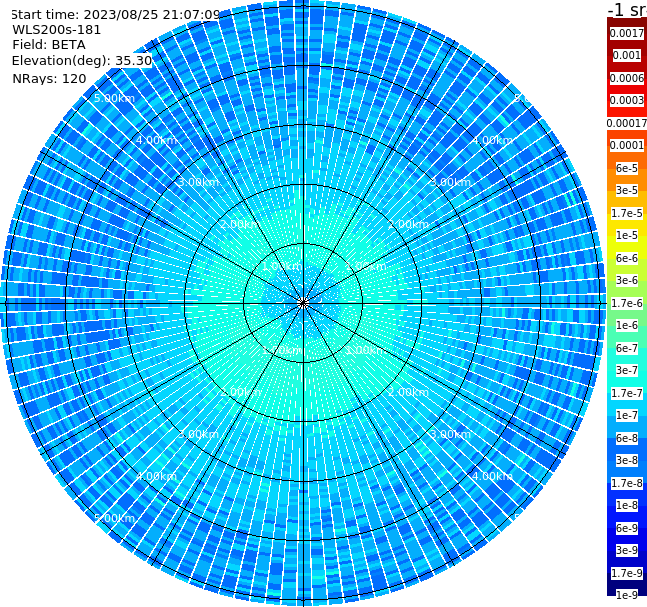Click the 6e-7 colorbar label
The width and height of the screenshot is (647, 607).
click(x=627, y=348)
